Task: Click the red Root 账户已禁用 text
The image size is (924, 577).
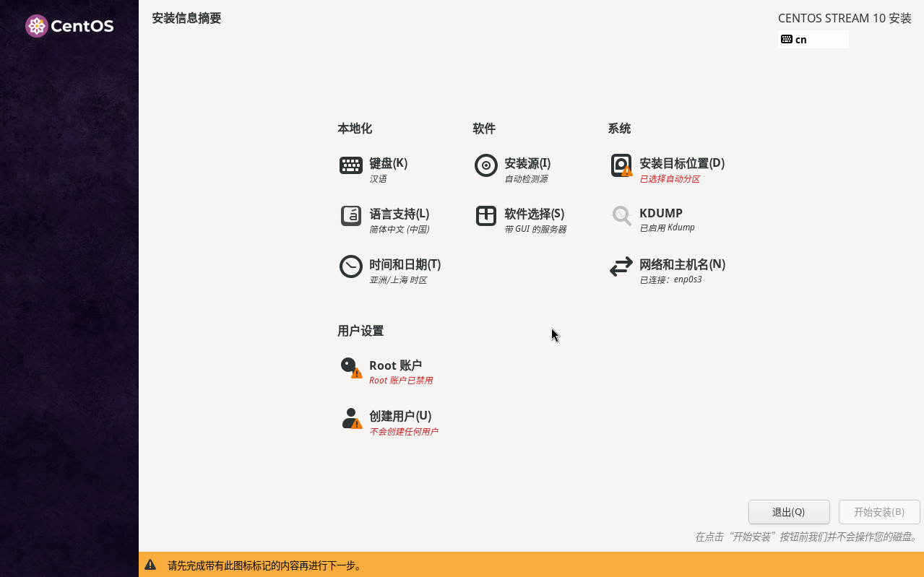Action: coord(401,381)
